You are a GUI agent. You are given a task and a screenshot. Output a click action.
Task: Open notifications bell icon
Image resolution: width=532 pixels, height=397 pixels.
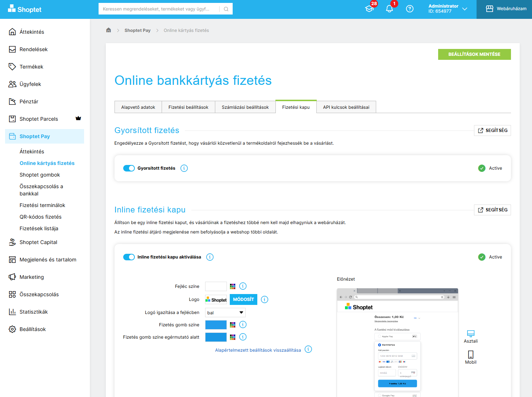(x=390, y=9)
